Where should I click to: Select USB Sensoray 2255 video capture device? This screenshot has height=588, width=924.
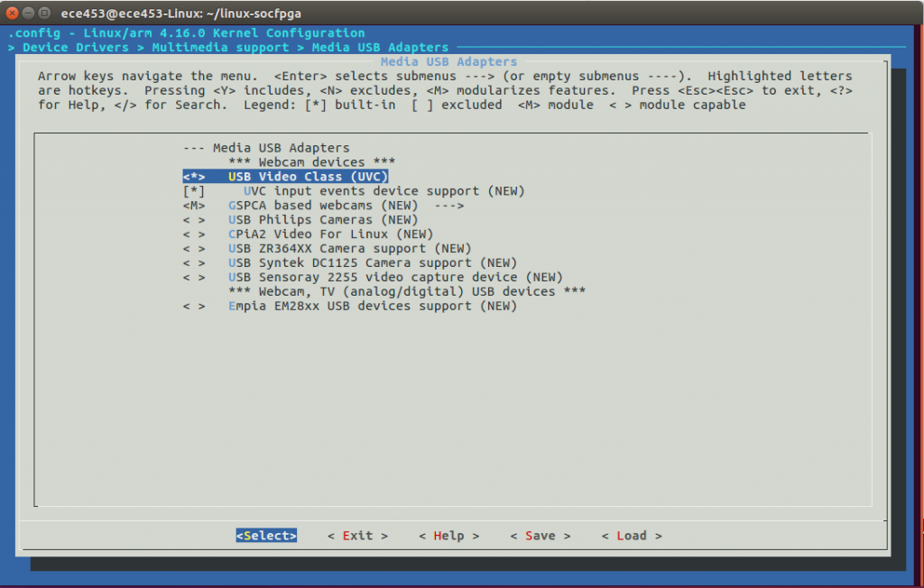(x=395, y=278)
